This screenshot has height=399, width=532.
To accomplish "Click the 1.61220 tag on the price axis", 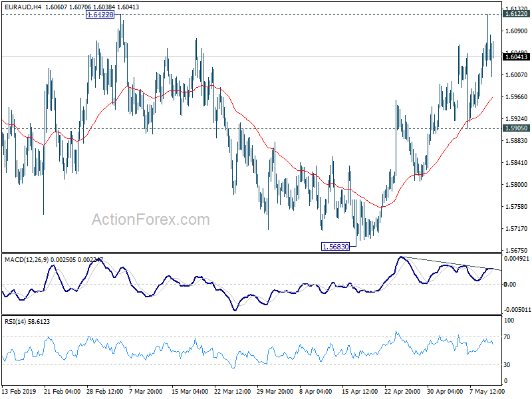I will click(517, 13).
